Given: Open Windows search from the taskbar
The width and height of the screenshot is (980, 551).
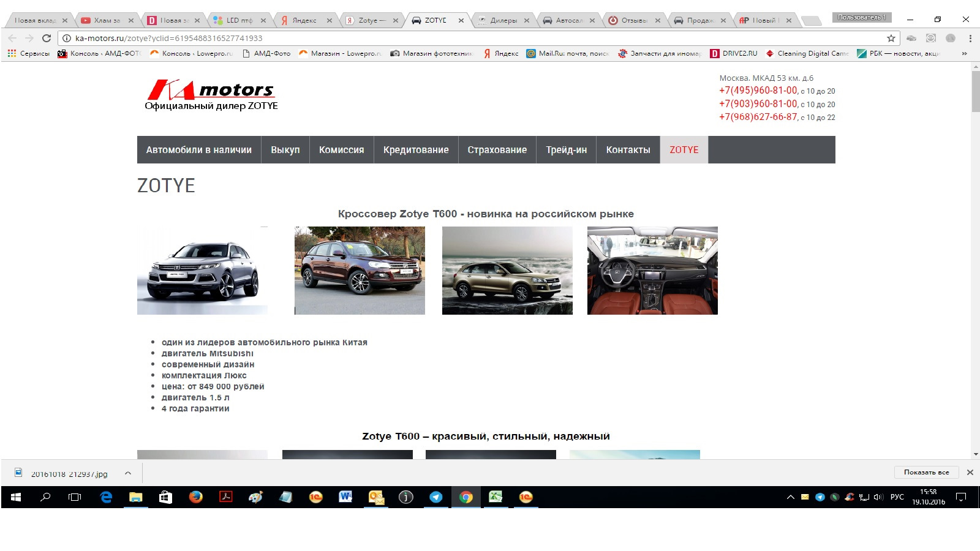Looking at the screenshot, I should [45, 497].
